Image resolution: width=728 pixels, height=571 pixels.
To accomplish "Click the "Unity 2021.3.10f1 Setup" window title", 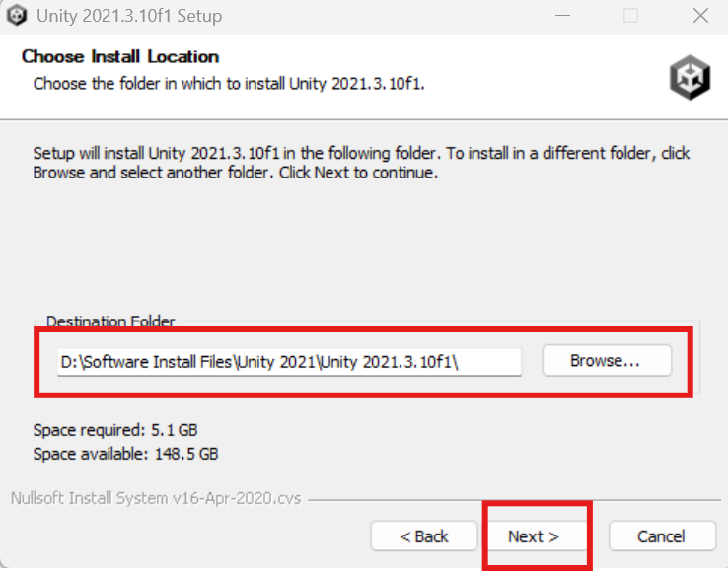I will click(x=129, y=16).
